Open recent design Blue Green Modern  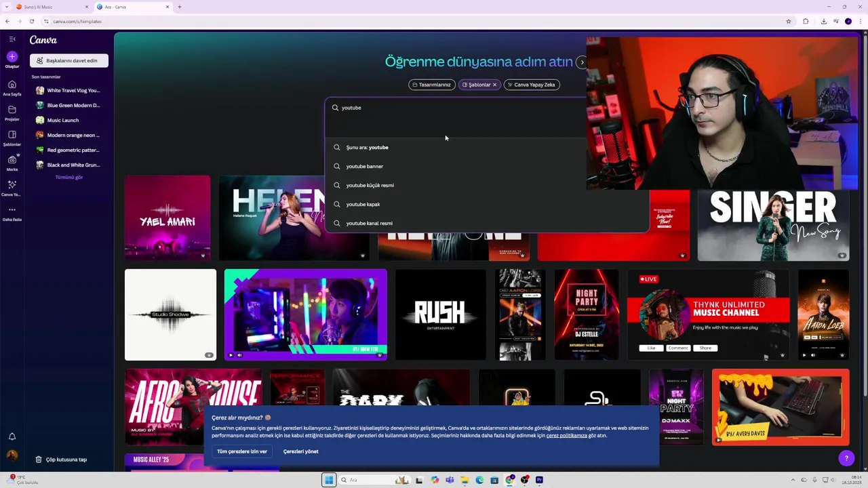[x=68, y=105]
